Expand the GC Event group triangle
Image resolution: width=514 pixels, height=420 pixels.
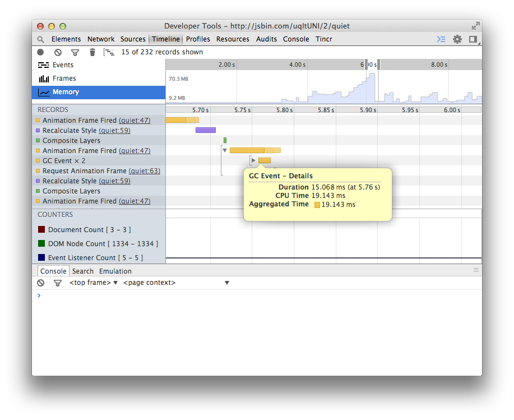pyautogui.click(x=253, y=160)
